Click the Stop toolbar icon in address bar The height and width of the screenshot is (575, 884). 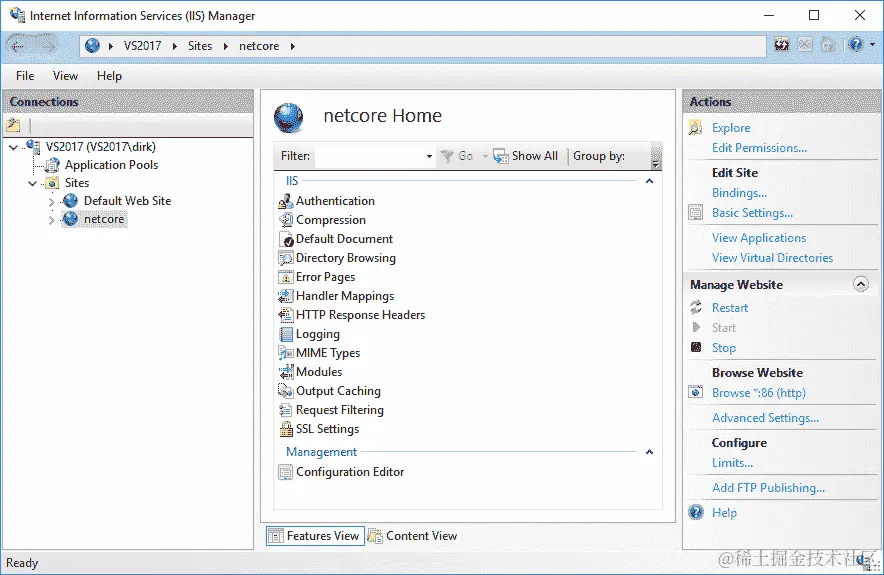coord(805,45)
